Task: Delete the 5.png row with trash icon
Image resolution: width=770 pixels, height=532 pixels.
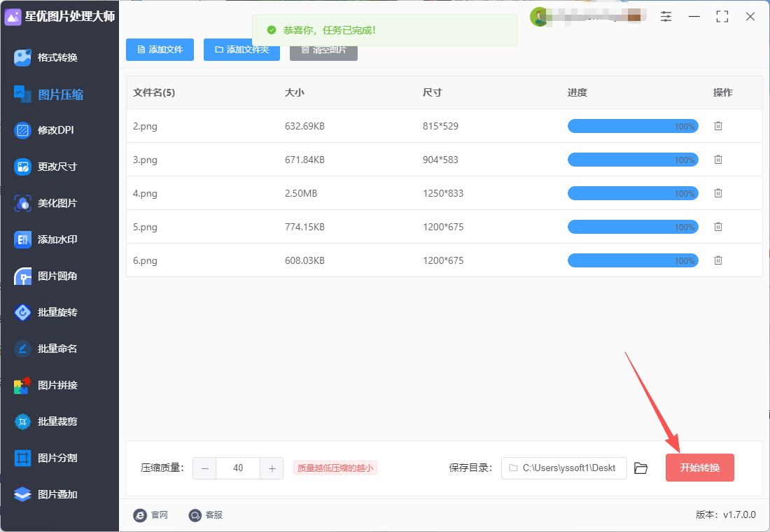Action: click(x=718, y=227)
